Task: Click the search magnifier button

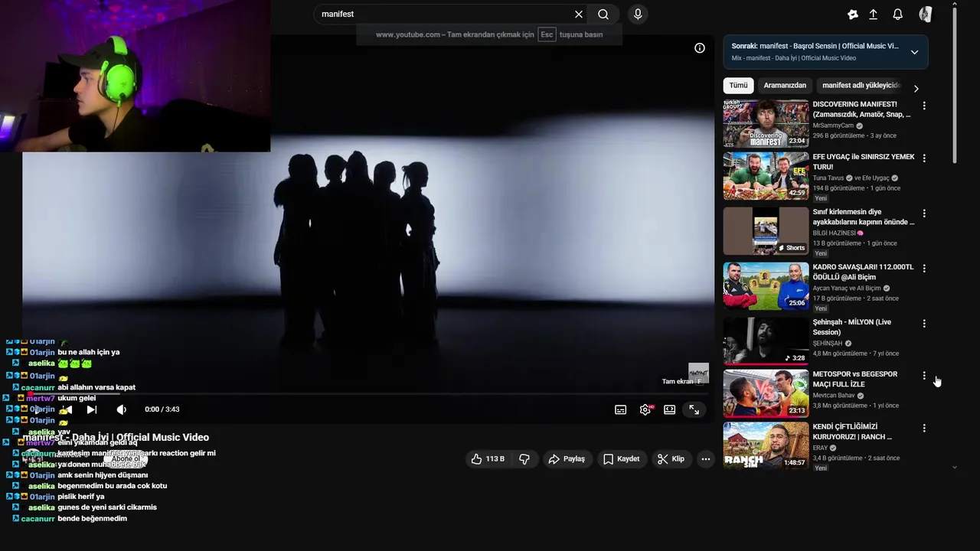Action: coord(603,14)
